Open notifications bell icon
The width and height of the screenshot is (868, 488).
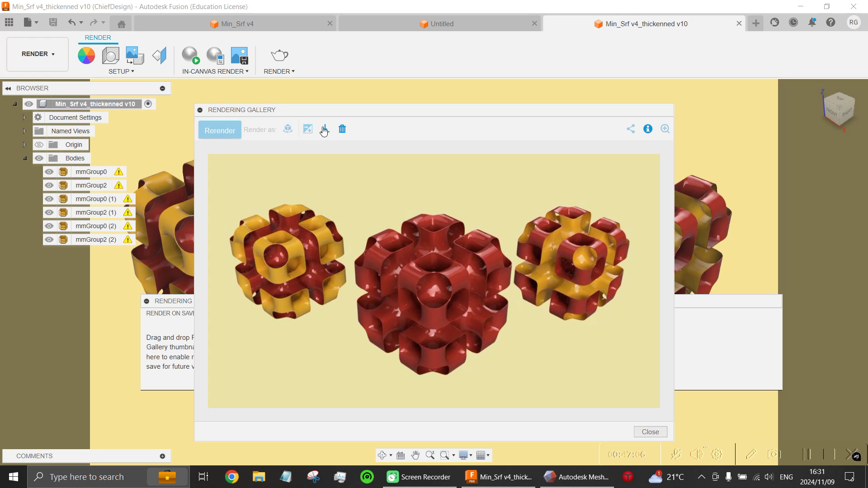[x=812, y=22]
